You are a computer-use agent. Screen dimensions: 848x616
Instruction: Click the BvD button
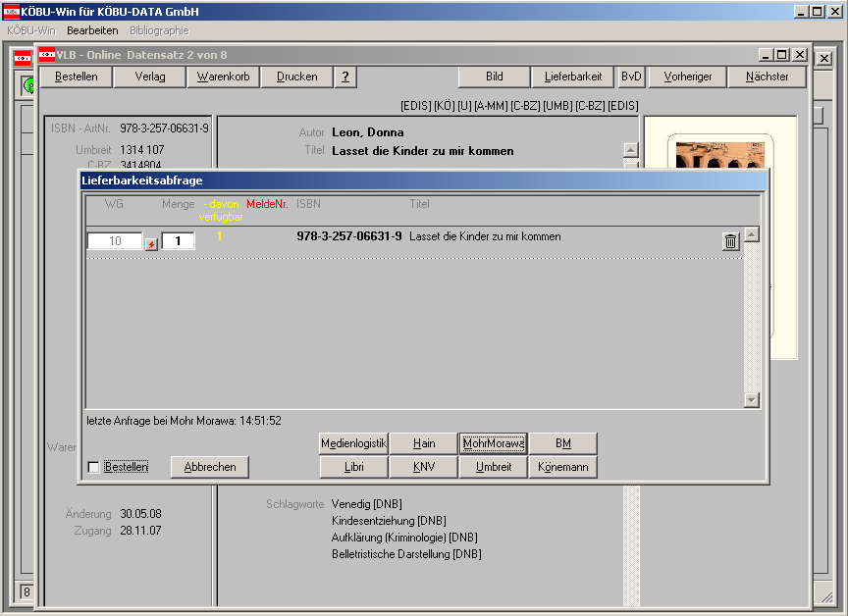point(631,77)
